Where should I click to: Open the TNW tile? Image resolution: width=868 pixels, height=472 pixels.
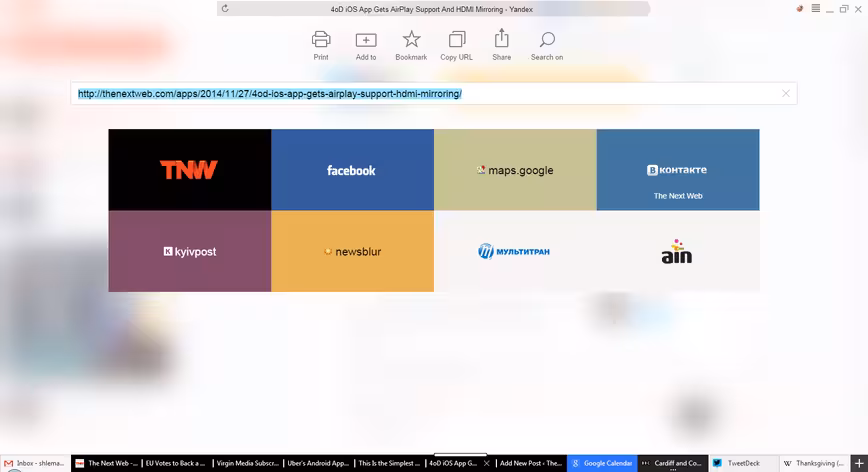[190, 170]
